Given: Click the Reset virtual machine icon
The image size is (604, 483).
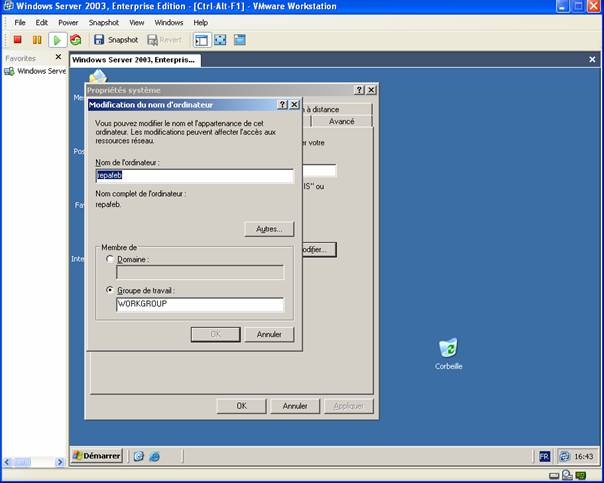Looking at the screenshot, I should 76,40.
